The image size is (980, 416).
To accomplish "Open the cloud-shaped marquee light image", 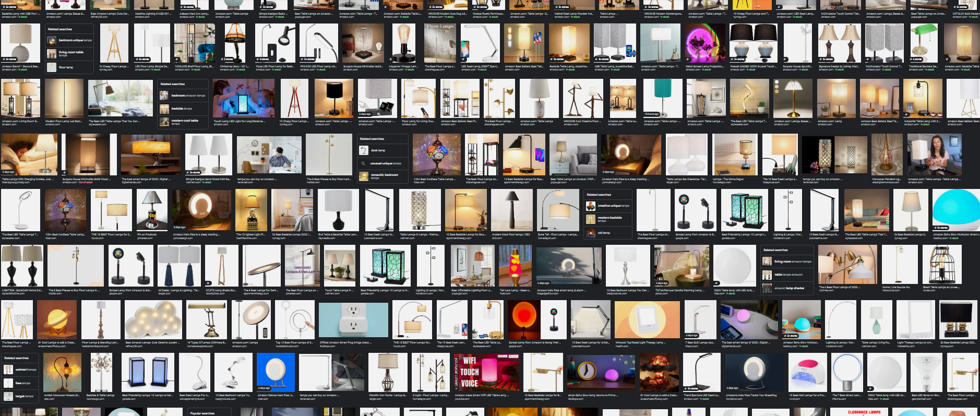I will pyautogui.click(x=153, y=320).
